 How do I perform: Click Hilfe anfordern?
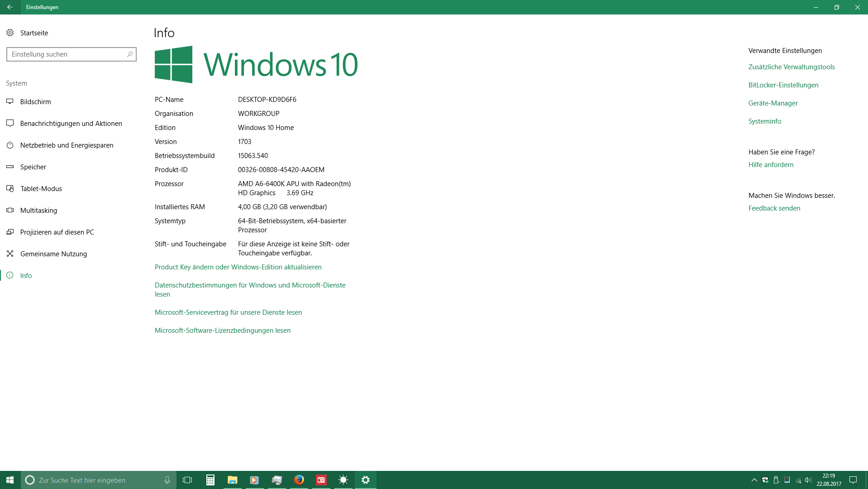tap(771, 165)
